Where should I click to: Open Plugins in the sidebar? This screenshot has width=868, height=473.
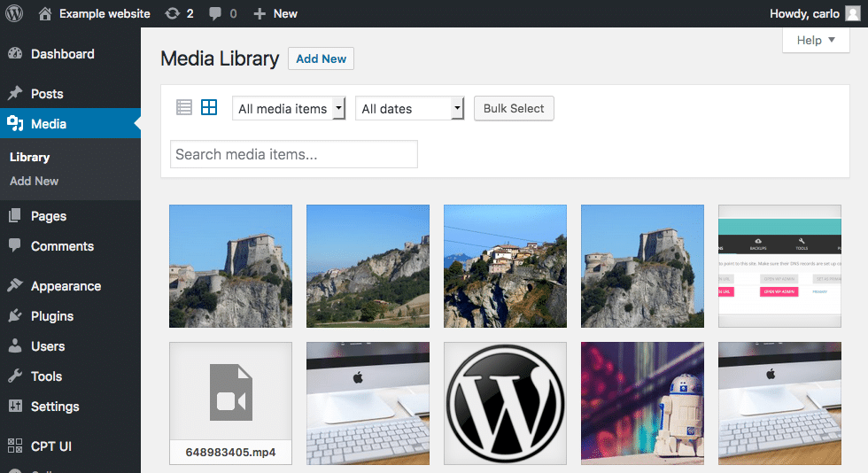click(70, 315)
